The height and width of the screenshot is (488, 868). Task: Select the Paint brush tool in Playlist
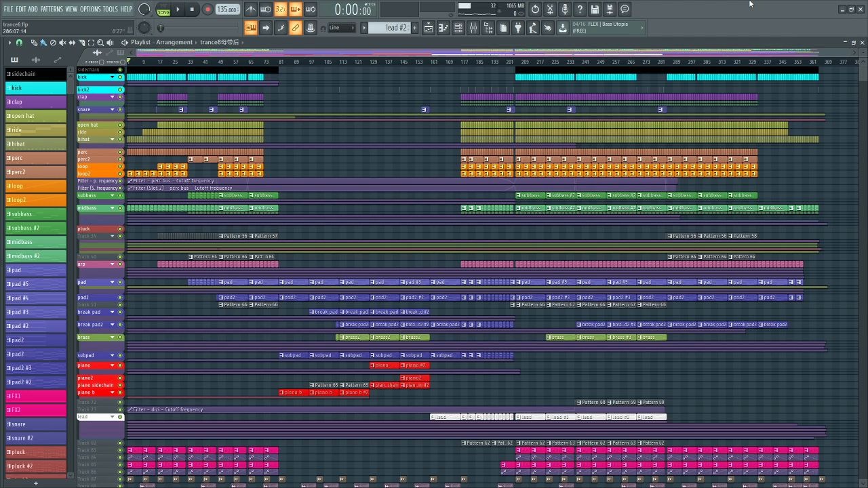pos(43,43)
